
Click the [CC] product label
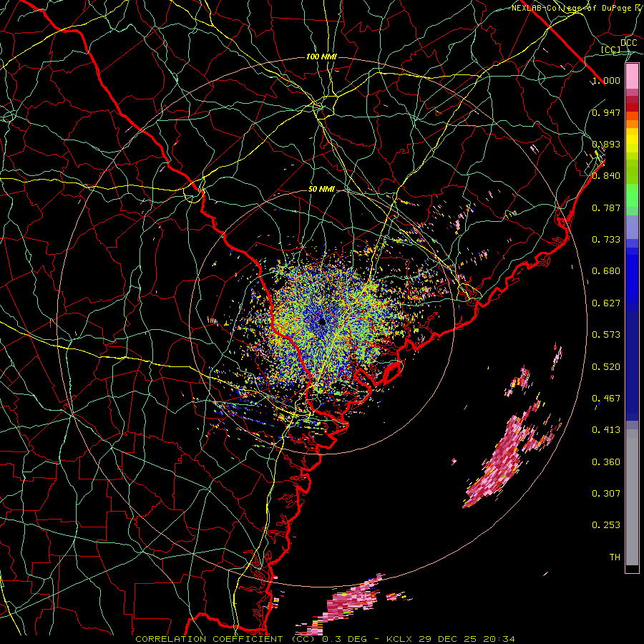pyautogui.click(x=611, y=49)
